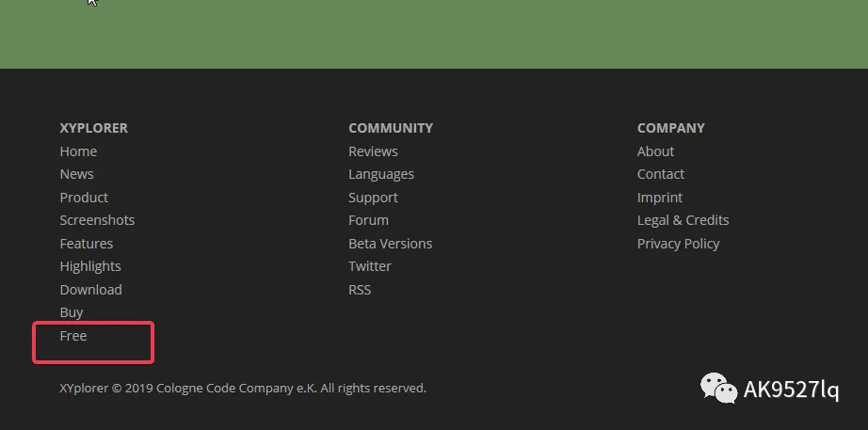
Task: Click the Contact link
Action: click(x=661, y=174)
